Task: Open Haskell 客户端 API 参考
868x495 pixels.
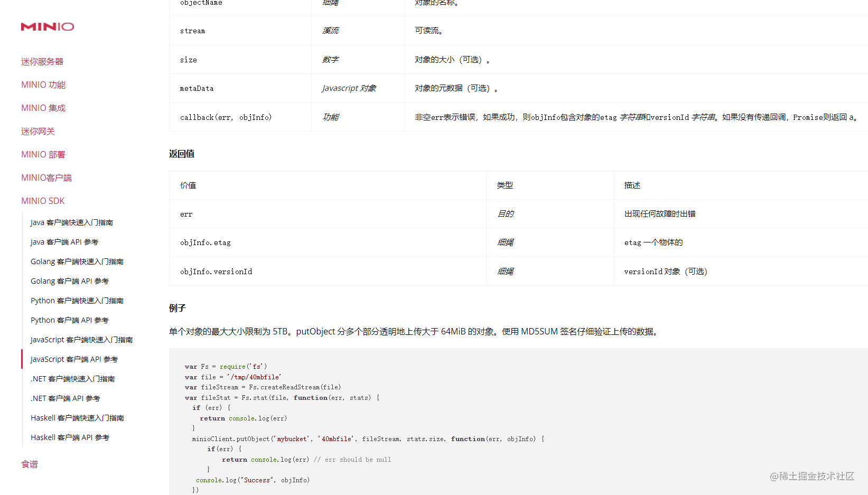Action: click(x=70, y=437)
